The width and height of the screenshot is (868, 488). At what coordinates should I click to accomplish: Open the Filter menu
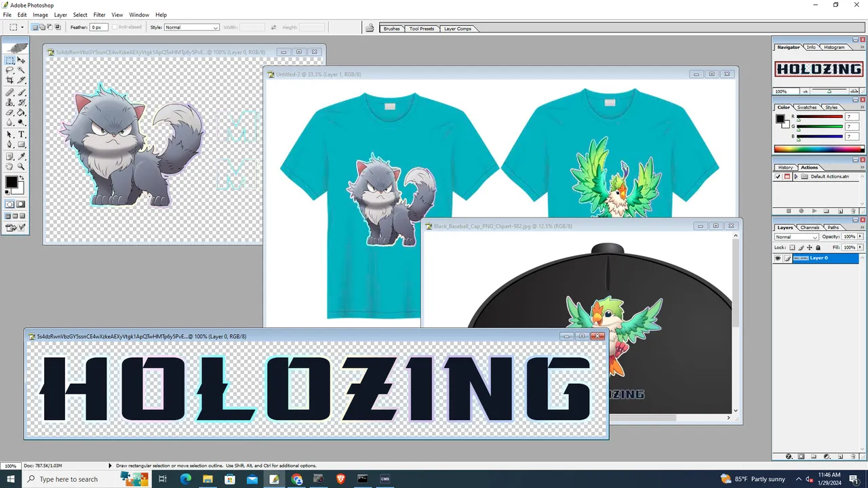[100, 14]
